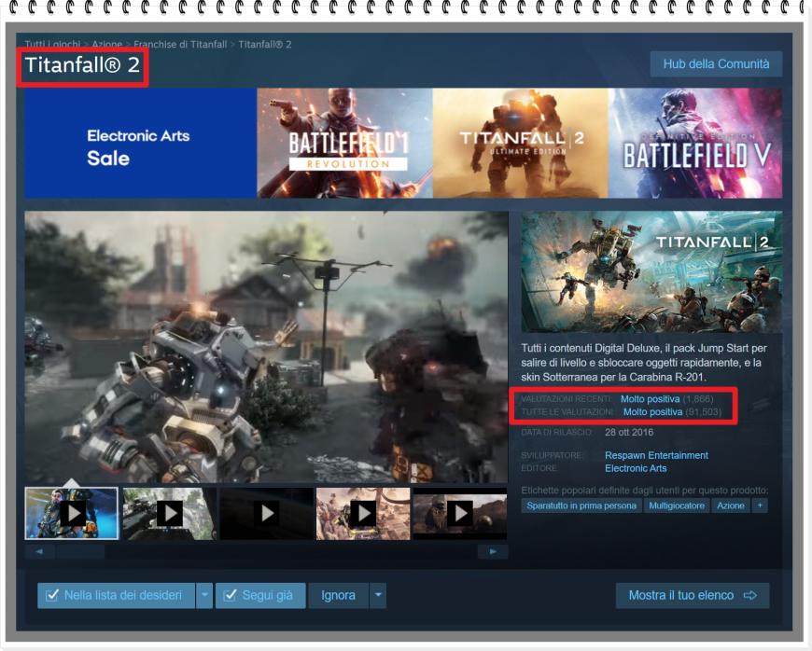This screenshot has height=651, width=812.
Task: Play the fourth video in the thumbnail strip
Action: click(366, 511)
